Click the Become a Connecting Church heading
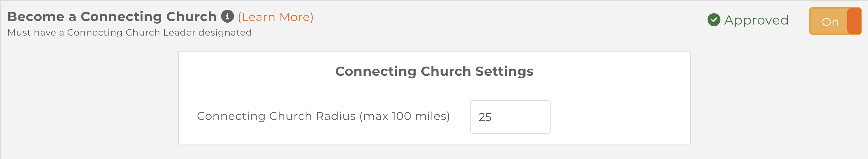 [112, 16]
